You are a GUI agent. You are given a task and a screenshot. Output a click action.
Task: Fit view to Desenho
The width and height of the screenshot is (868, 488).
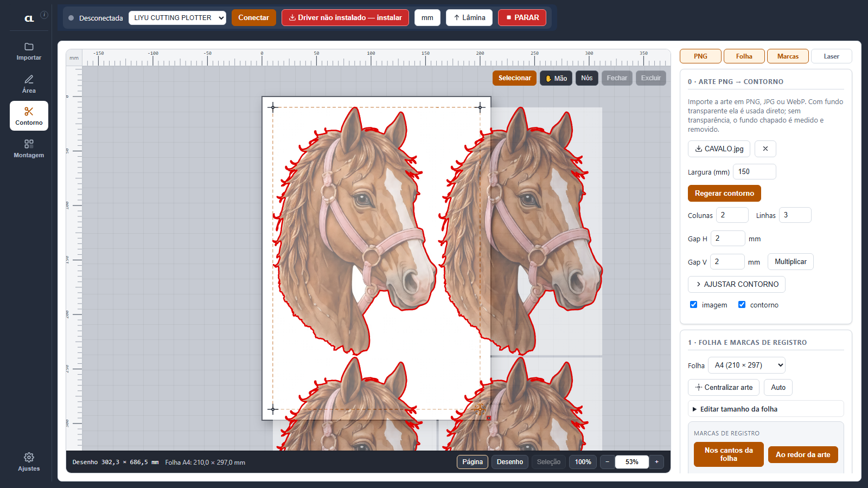tap(510, 462)
